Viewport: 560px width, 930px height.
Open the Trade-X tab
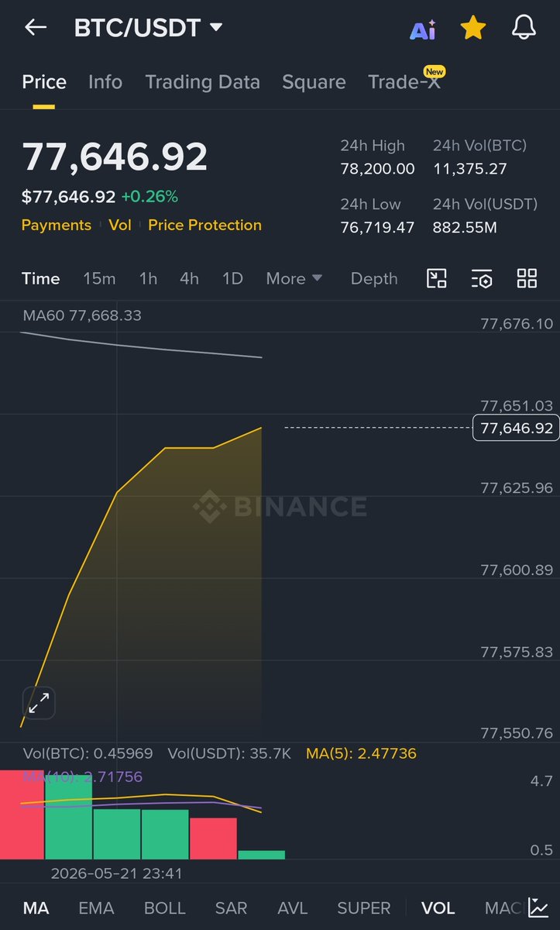tap(404, 82)
